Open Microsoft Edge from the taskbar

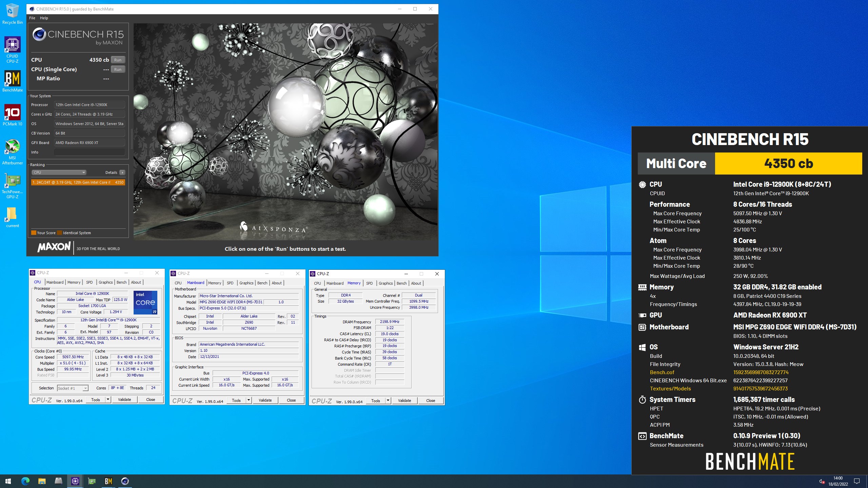(25, 481)
